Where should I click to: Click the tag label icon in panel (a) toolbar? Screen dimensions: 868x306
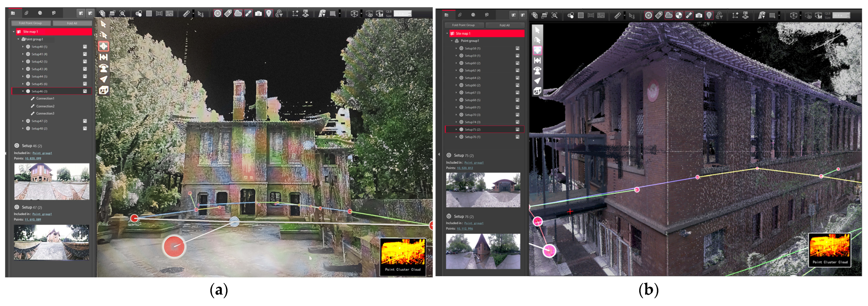click(228, 14)
